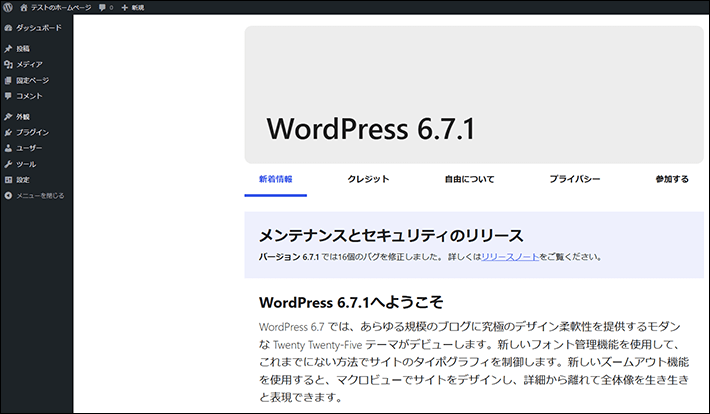The image size is (710, 414).
Task: Click the メディア icon in sidebar
Action: click(x=8, y=64)
